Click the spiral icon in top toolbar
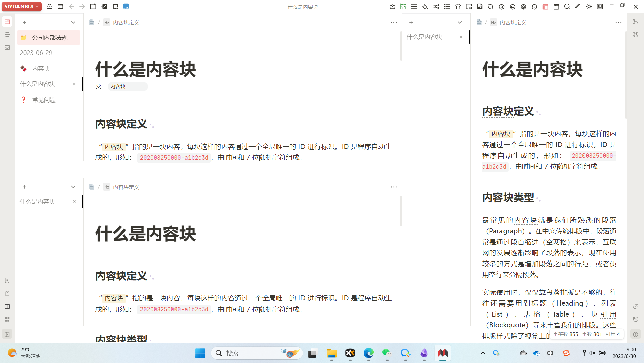 [x=523, y=7]
